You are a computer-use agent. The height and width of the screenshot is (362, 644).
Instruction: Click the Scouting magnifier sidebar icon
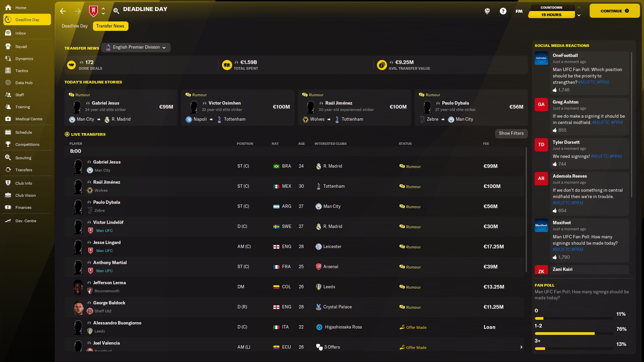click(8, 158)
